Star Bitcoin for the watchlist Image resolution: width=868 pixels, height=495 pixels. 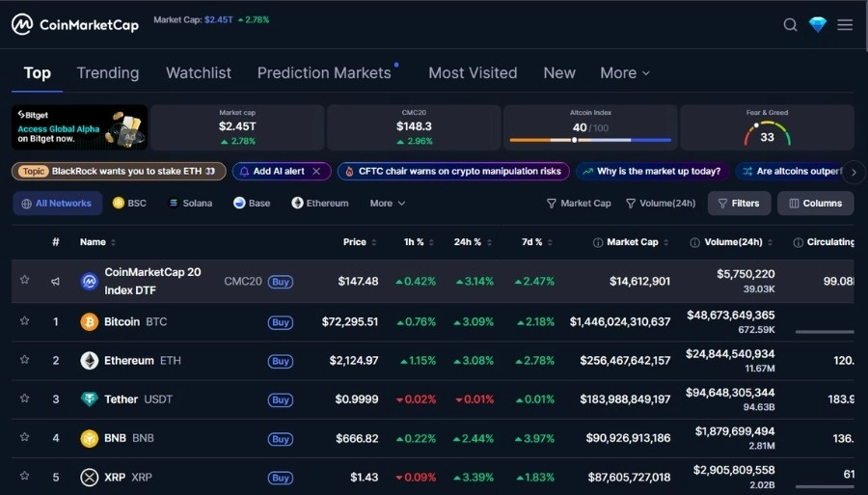[24, 320]
